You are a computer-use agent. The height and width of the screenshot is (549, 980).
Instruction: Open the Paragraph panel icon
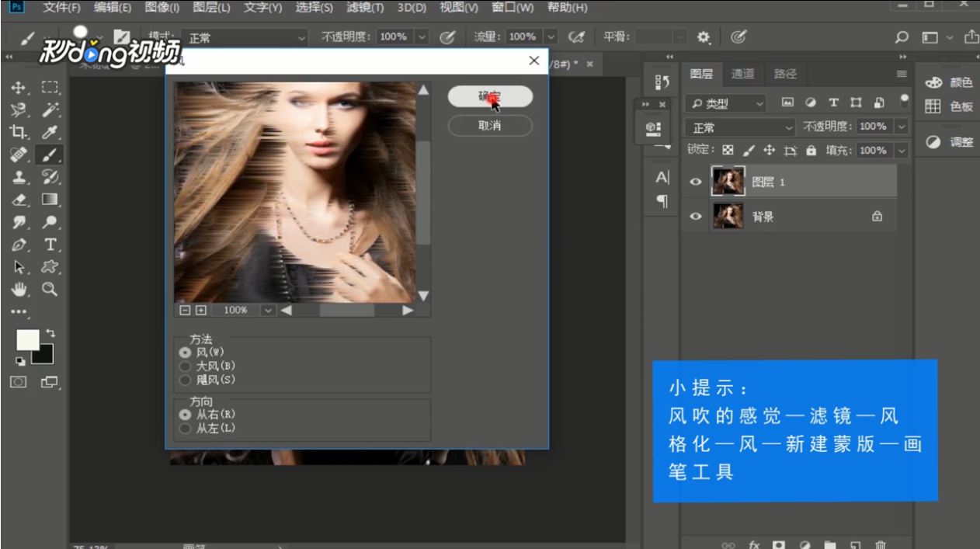tap(662, 201)
